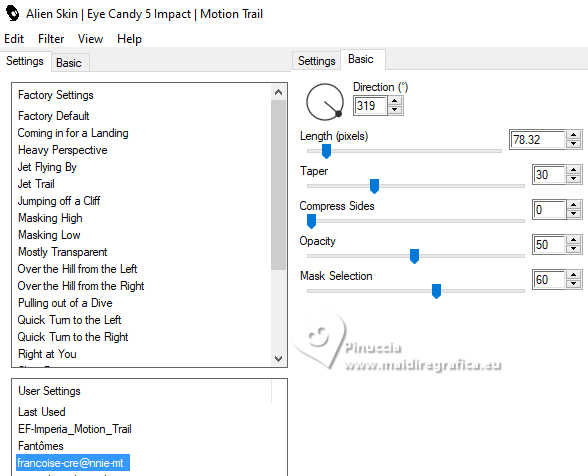Select the Coming in for a Landing preset
Viewport: 588px width, 476px height.
pos(73,133)
